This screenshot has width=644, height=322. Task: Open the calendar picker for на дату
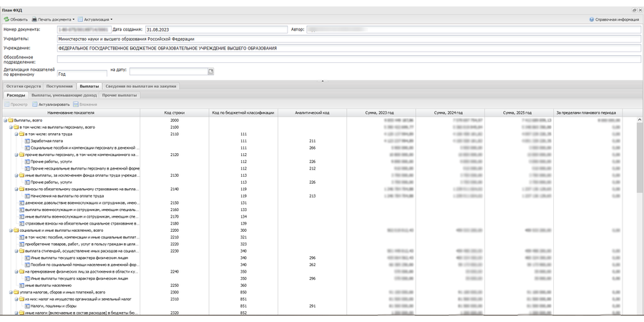click(210, 71)
